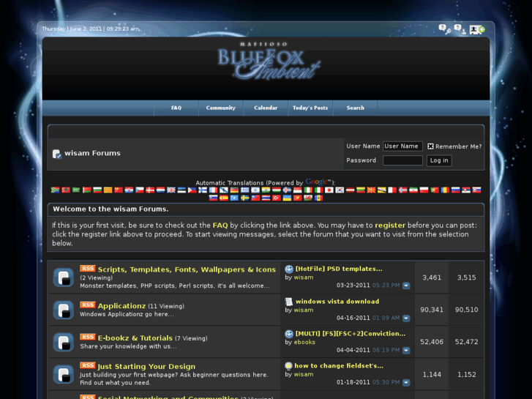532x399 pixels.
Task: Click the E-bookz & Tutorials forum status icon
Action: [64, 342]
